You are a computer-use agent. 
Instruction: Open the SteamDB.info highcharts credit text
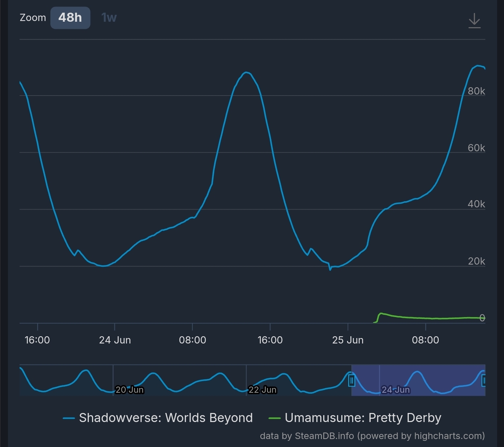372,436
